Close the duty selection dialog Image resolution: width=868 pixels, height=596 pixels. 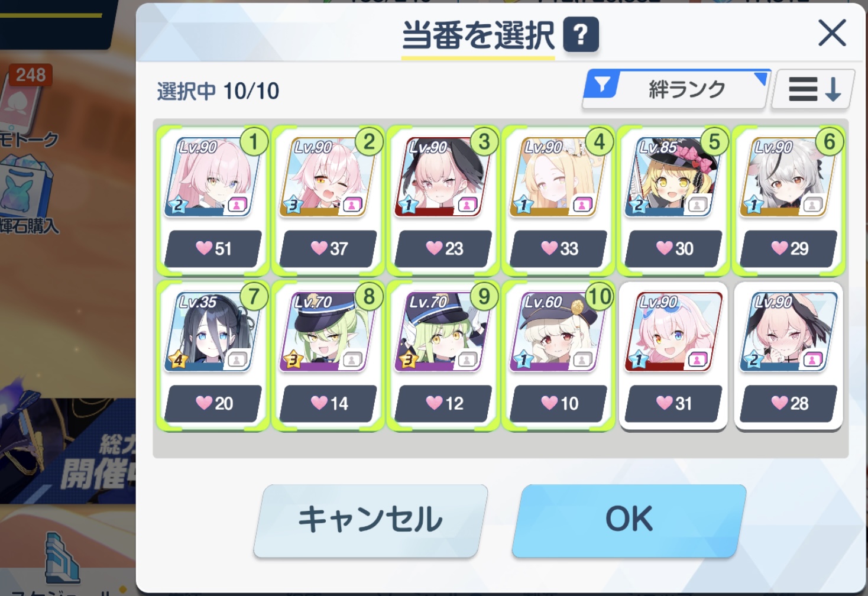(832, 33)
